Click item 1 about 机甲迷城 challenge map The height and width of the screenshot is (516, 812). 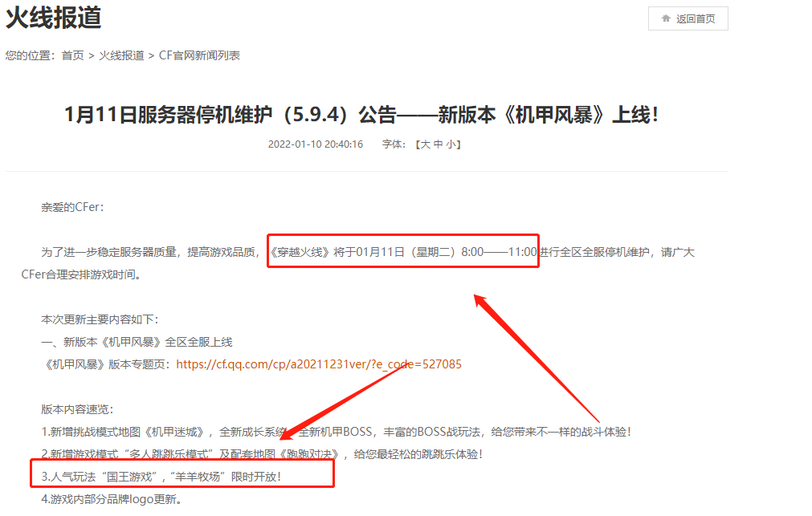pyautogui.click(x=336, y=432)
